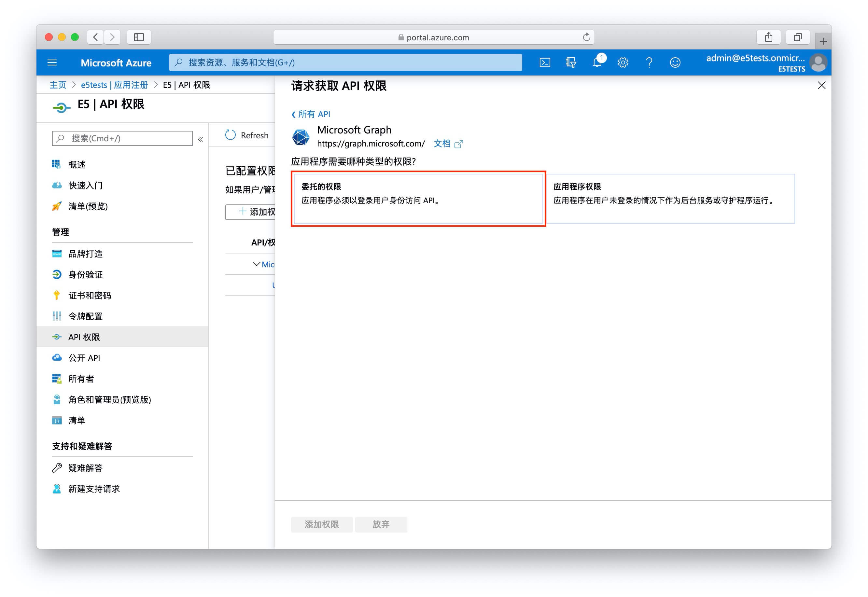Open Azure Cloud Shell icon
The width and height of the screenshot is (868, 597).
[544, 62]
